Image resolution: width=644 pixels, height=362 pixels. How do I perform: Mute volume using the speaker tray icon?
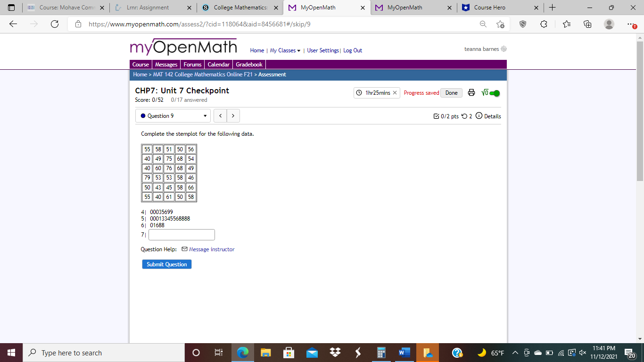(x=582, y=352)
